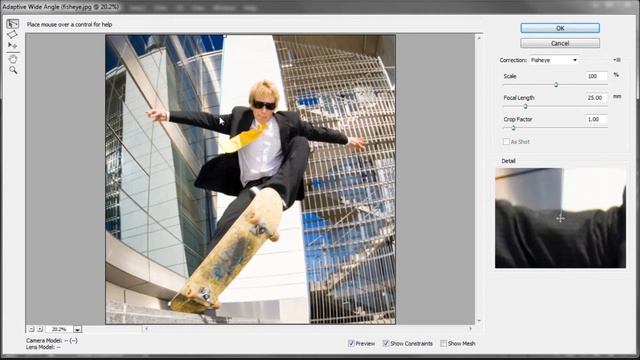Viewport: 640px width, 360px height.
Task: Click the Adaptive Wide Angle title bar text
Action: [61, 7]
